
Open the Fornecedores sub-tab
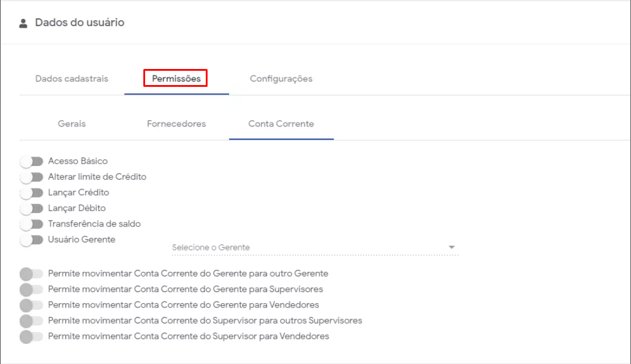point(177,124)
